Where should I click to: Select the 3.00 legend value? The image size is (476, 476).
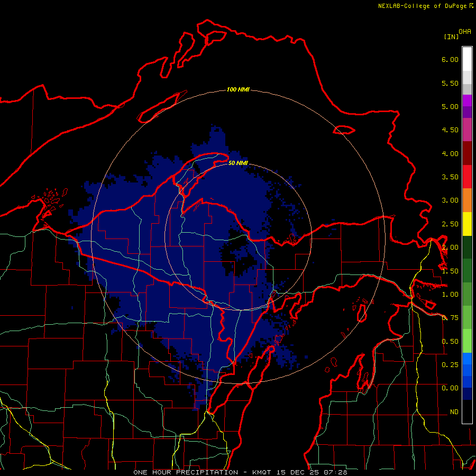coord(450,200)
